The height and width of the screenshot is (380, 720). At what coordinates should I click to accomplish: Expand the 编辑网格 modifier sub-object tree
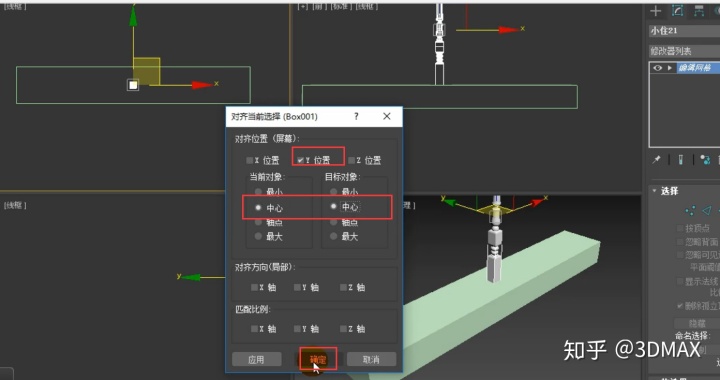tap(669, 68)
